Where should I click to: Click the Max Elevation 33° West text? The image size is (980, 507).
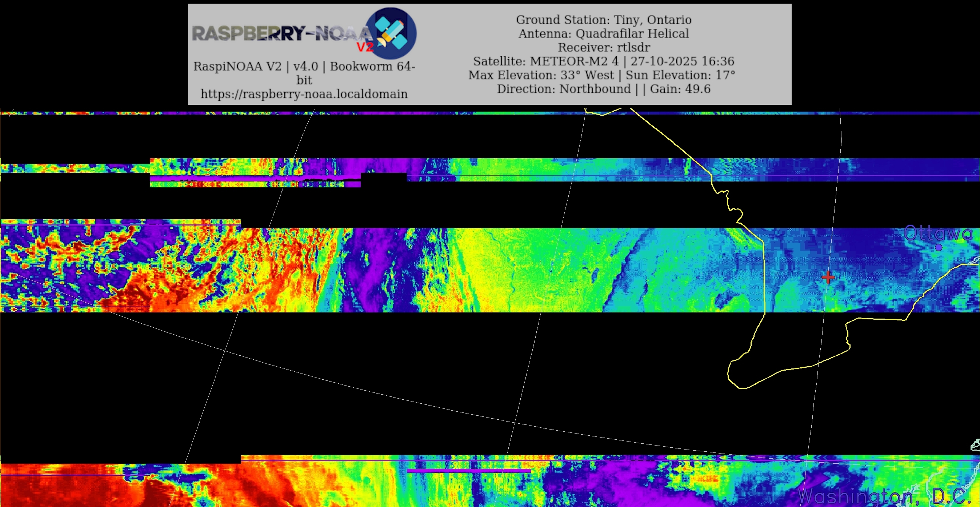coord(541,75)
